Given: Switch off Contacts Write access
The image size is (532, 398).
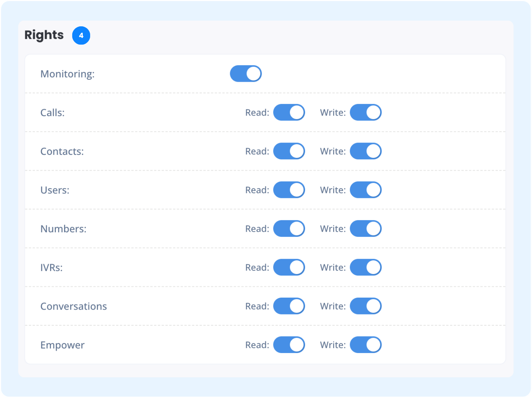Looking at the screenshot, I should point(365,151).
